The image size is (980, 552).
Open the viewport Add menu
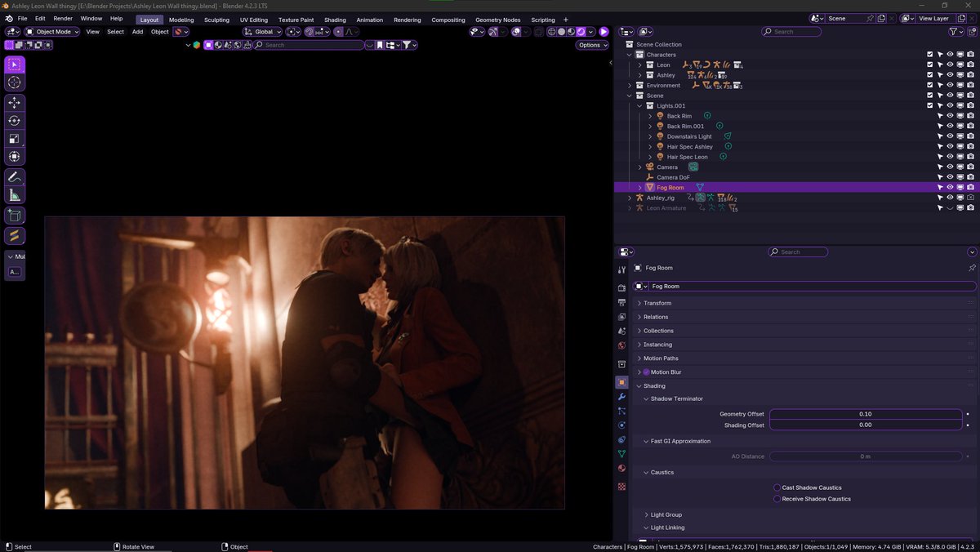[137, 32]
